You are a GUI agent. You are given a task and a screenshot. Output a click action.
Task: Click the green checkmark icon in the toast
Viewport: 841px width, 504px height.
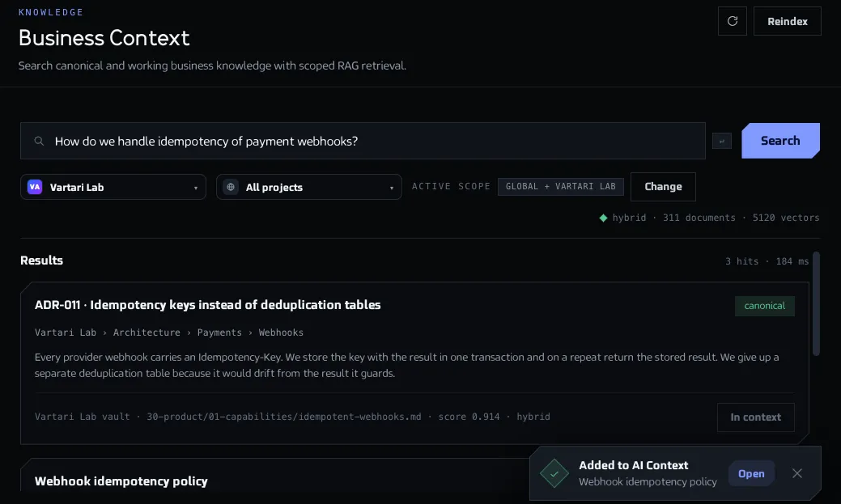pos(554,473)
